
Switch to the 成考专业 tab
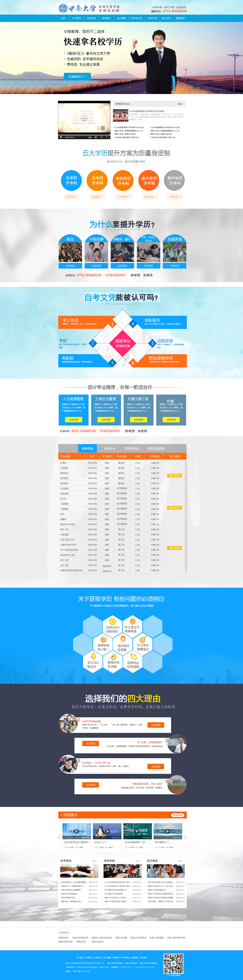[x=110, y=449]
